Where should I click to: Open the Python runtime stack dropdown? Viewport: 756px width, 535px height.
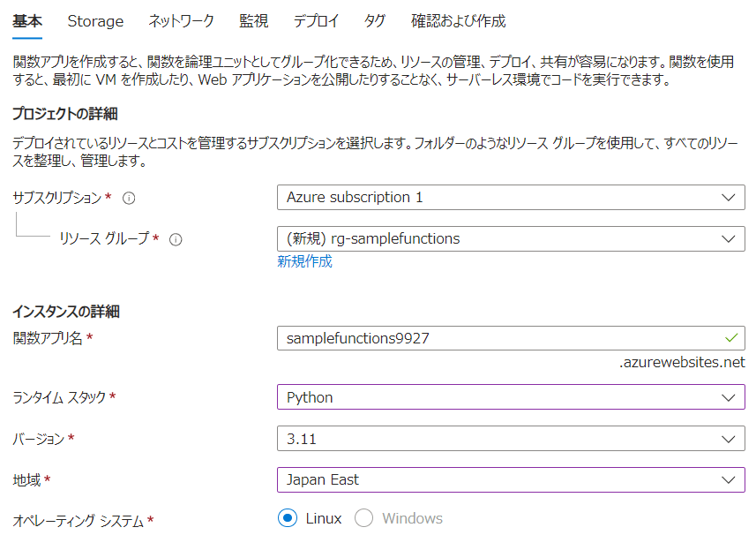[511, 397]
